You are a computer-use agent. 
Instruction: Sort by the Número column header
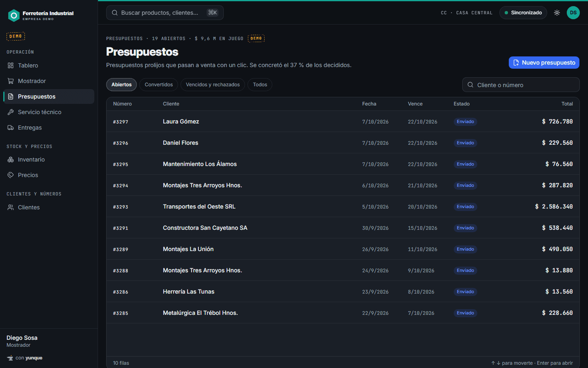[122, 104]
